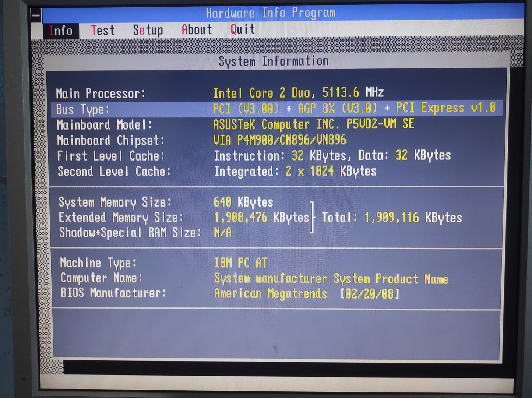
Task: Click the First Level Cache label
Action: pyautogui.click(x=110, y=156)
